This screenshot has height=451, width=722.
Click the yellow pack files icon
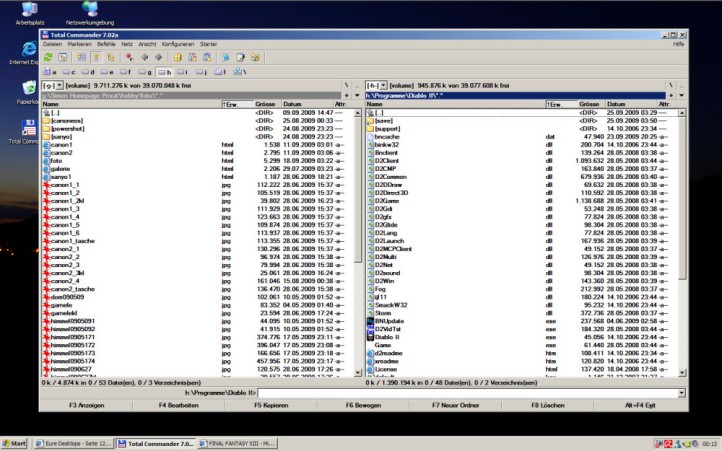click(178, 57)
